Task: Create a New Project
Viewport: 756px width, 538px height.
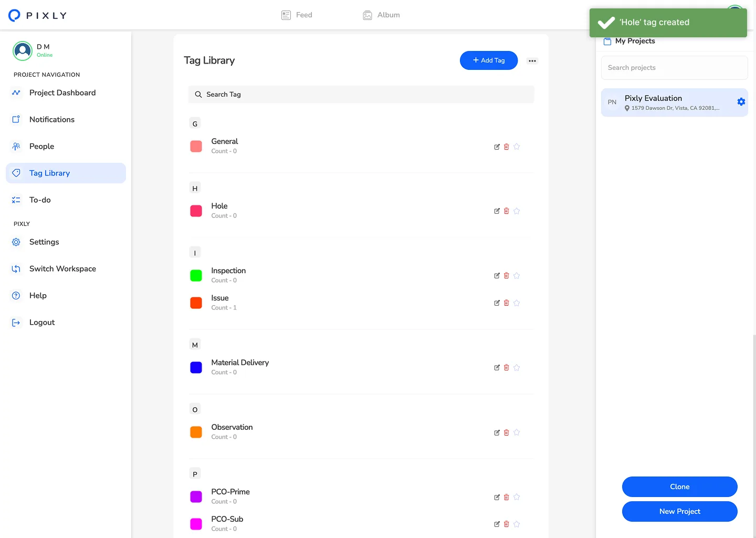Action: [680, 512]
